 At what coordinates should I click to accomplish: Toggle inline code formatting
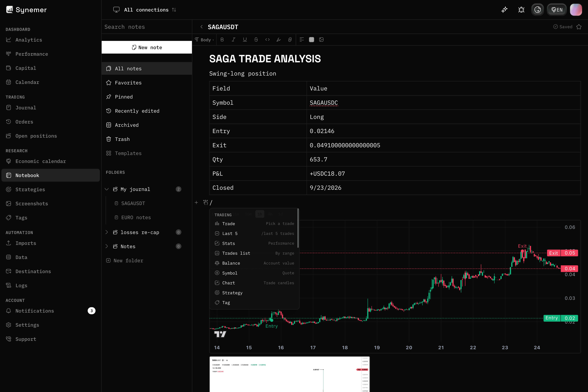(x=267, y=40)
